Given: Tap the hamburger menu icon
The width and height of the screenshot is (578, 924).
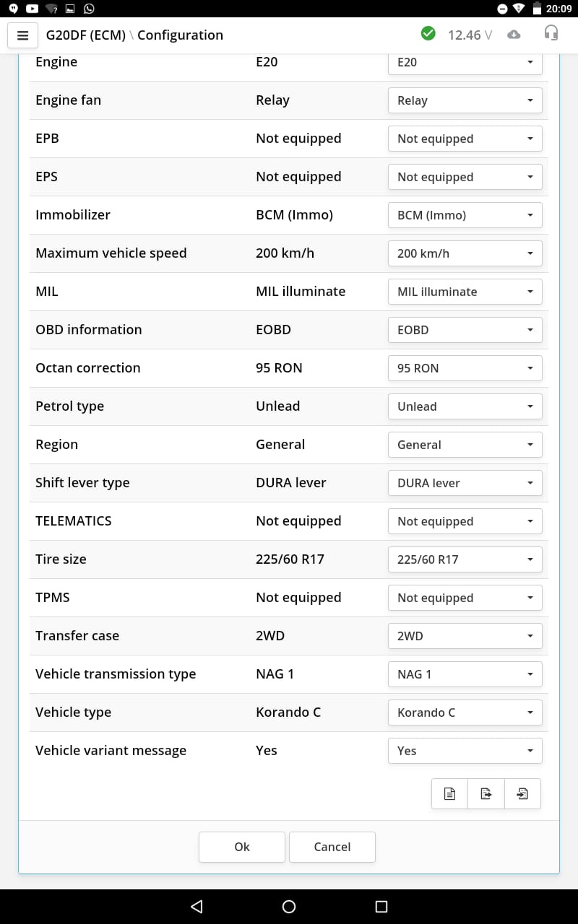Looking at the screenshot, I should coord(22,35).
